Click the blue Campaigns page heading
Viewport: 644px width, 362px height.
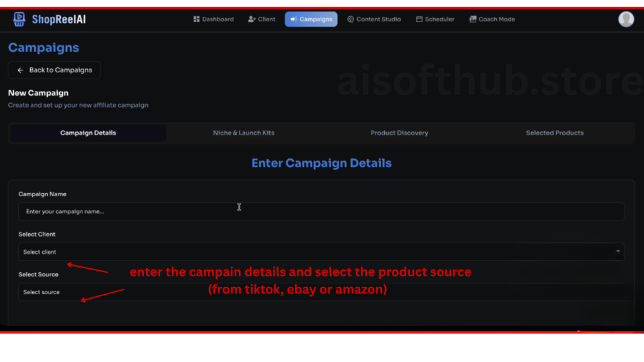click(43, 48)
